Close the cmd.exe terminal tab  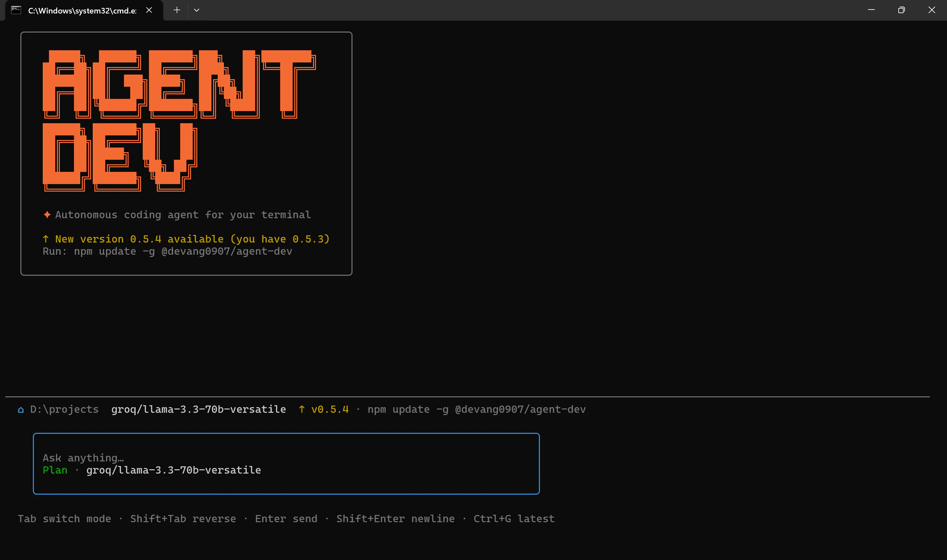[149, 10]
